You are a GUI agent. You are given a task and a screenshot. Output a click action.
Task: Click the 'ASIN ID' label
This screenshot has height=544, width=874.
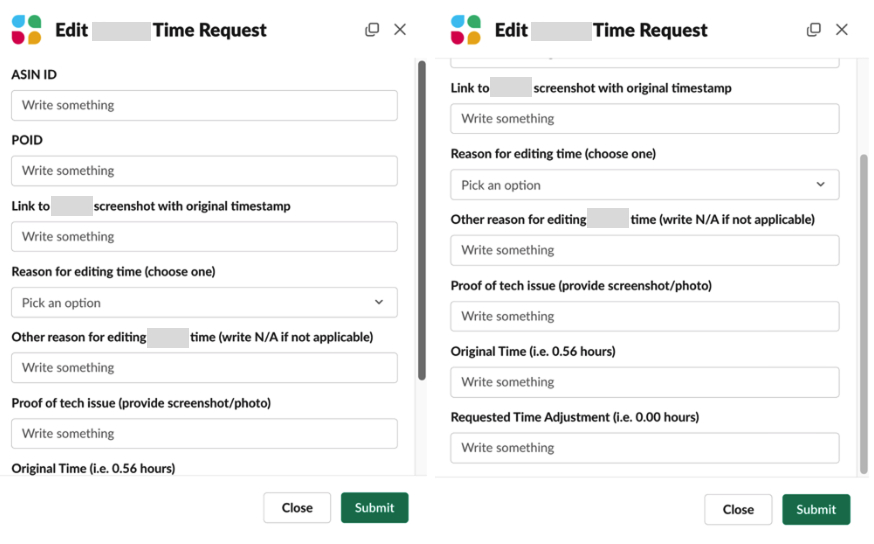point(34,75)
